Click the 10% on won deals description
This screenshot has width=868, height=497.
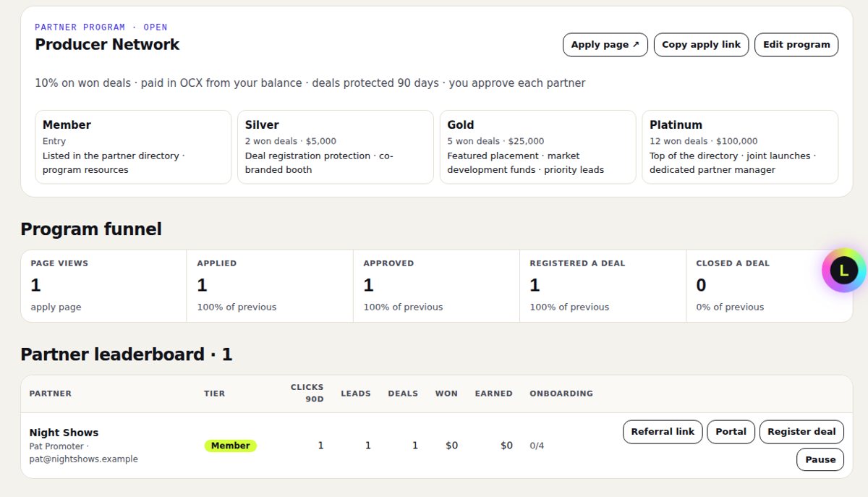[310, 83]
